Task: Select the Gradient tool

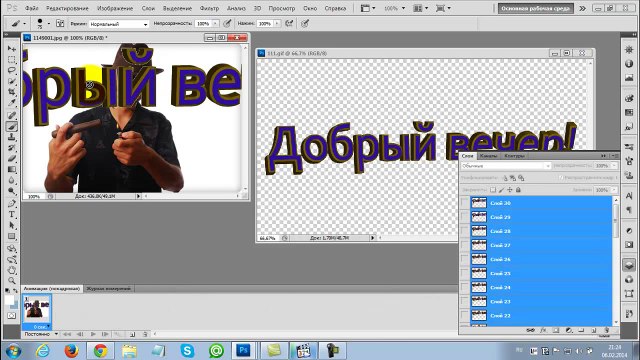Action: [x=11, y=169]
